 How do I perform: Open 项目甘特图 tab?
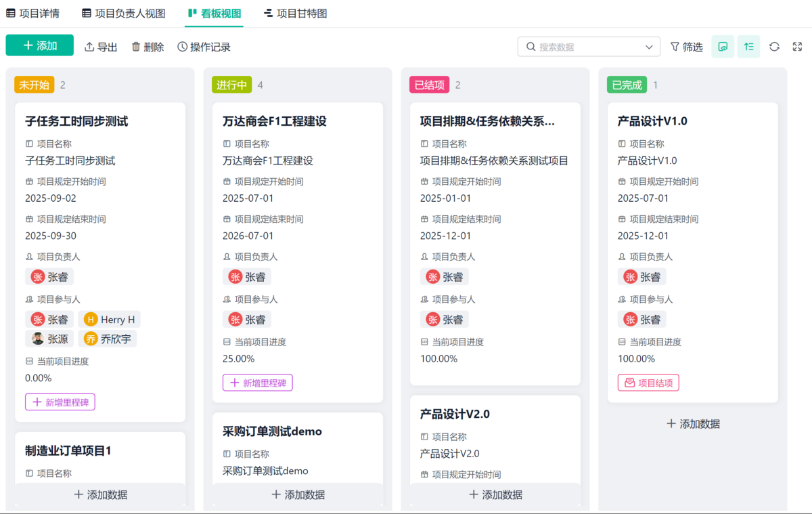tap(296, 13)
